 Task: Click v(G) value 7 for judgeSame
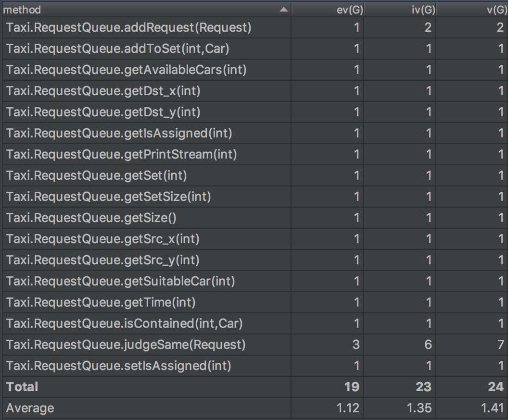point(501,345)
